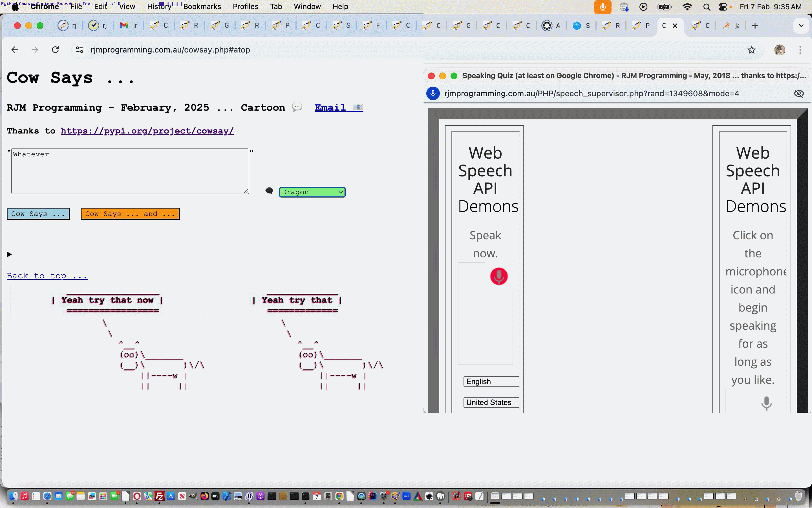Image resolution: width=812 pixels, height=508 pixels.
Task: Switch to the Gmail tab
Action: [x=129, y=25]
